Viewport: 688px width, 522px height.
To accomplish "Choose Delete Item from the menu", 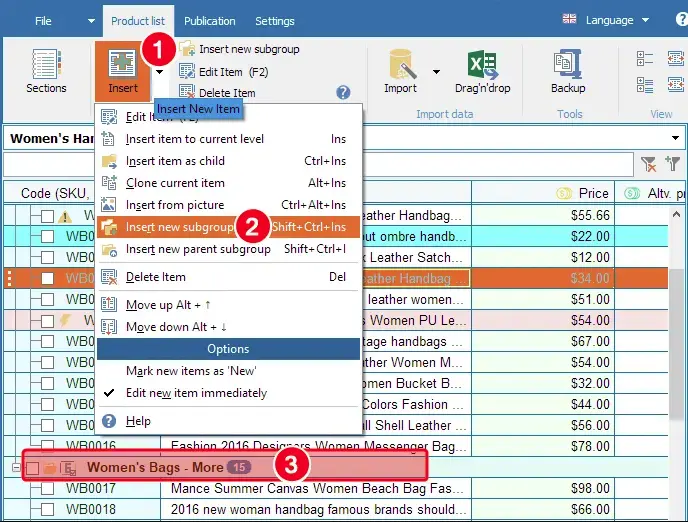I will tap(228, 277).
